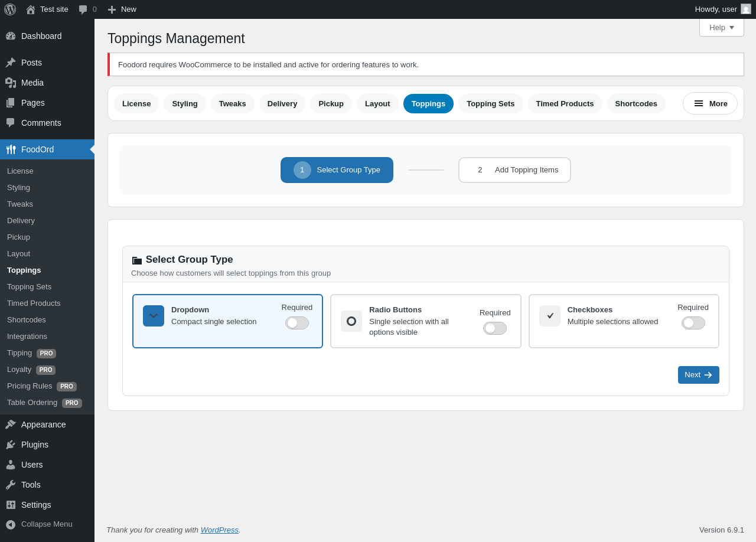
Task: Toggle Required switch for Radio Buttons
Action: coord(495,328)
